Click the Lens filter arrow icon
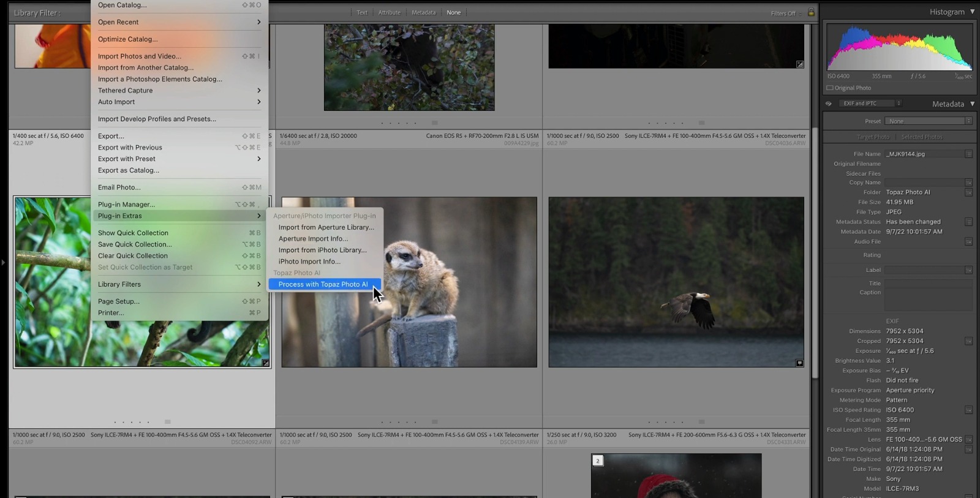 click(968, 439)
